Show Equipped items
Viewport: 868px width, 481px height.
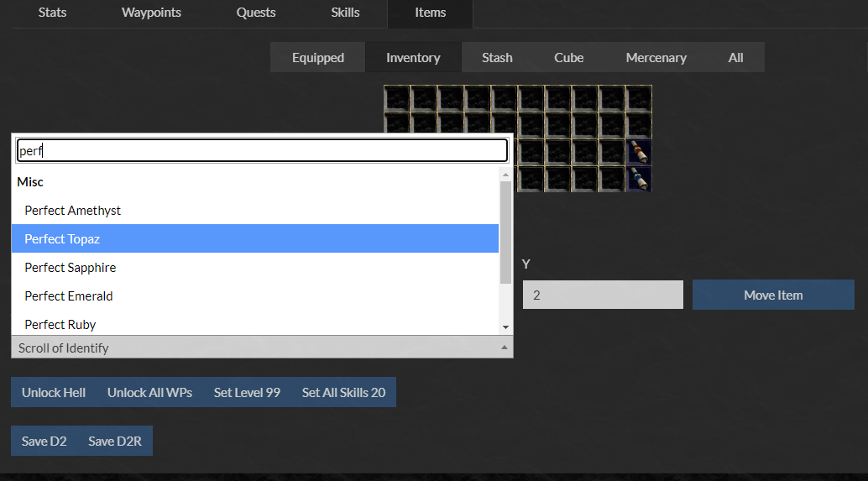[x=318, y=58]
